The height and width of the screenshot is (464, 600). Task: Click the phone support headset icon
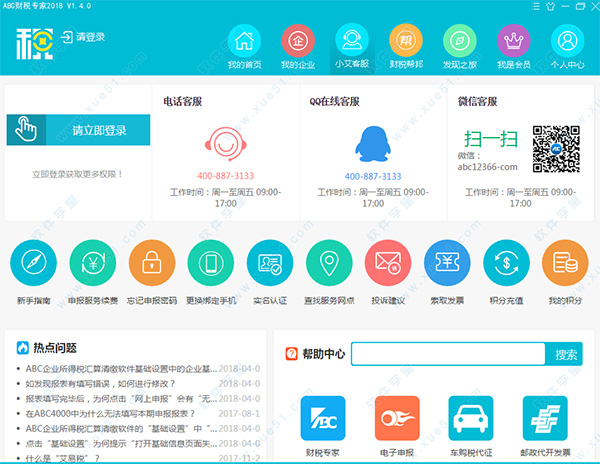pos(226,144)
